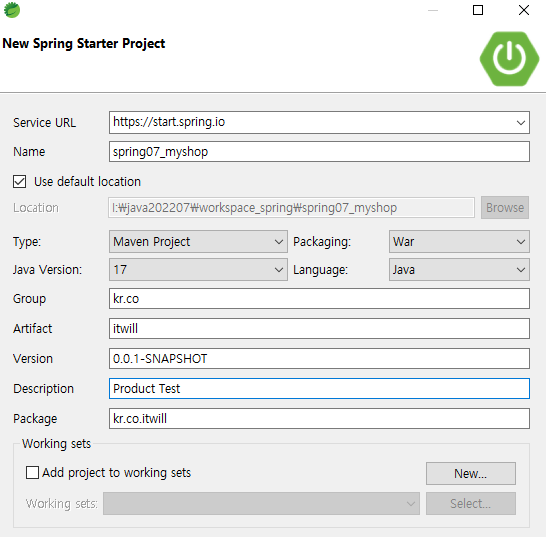Open the Java Version dropdown showing 17
Screen dimensions: 546x537
pos(198,270)
